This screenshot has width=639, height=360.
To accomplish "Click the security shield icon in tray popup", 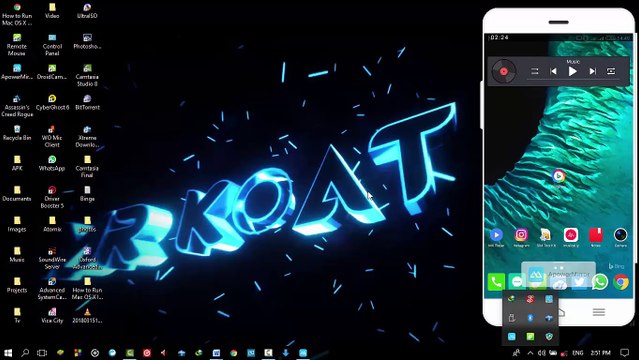I will coord(549,336).
